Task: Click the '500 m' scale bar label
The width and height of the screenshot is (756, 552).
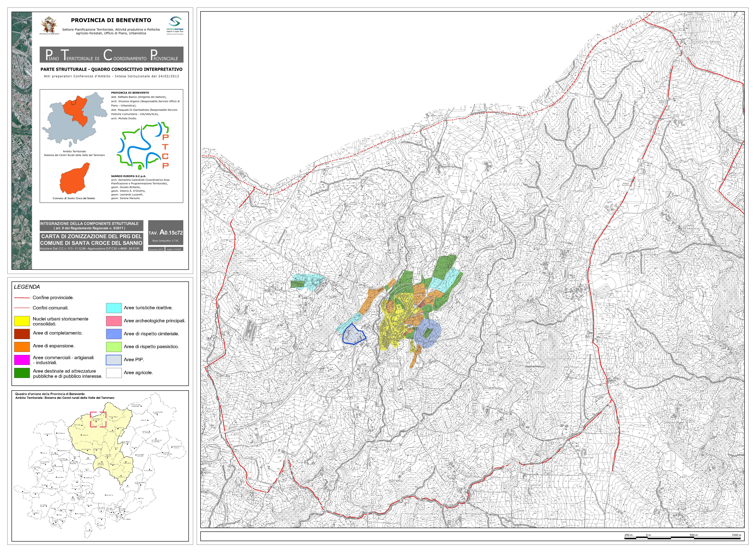Action: pos(694,535)
